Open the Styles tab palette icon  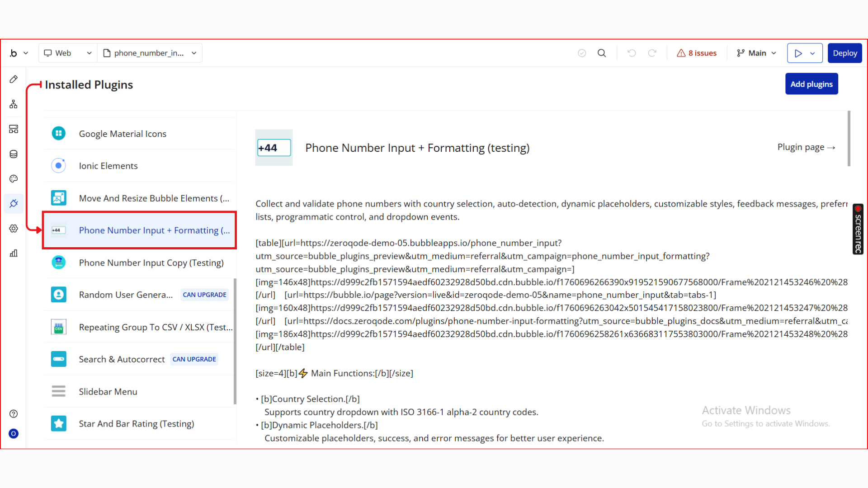point(14,179)
